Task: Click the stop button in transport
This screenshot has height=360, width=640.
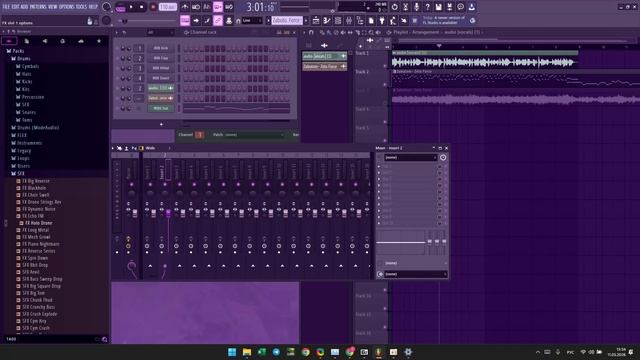Action: click(142, 7)
